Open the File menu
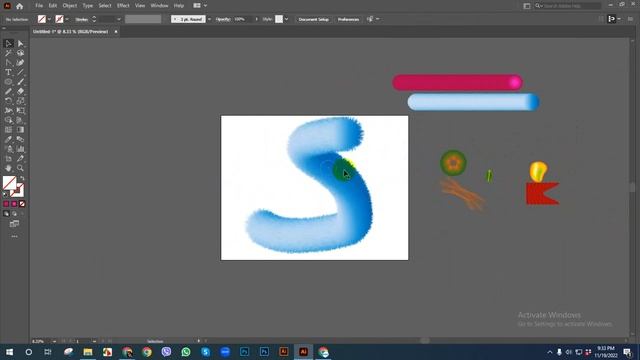Screen dimensions: 640x360 [39, 6]
